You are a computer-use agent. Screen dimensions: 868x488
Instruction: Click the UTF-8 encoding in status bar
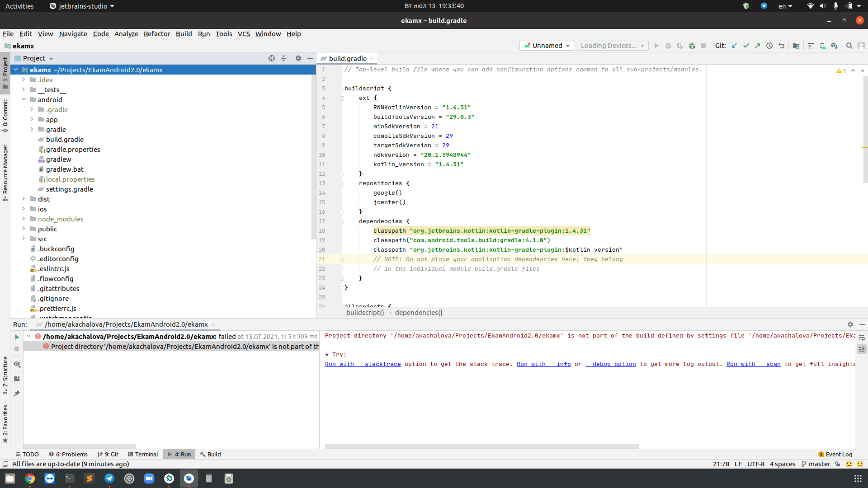pyautogui.click(x=755, y=464)
